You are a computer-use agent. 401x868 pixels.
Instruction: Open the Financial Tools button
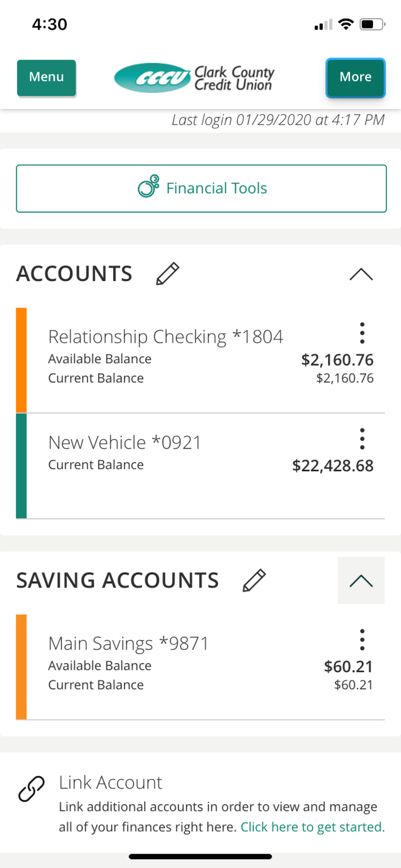click(201, 188)
